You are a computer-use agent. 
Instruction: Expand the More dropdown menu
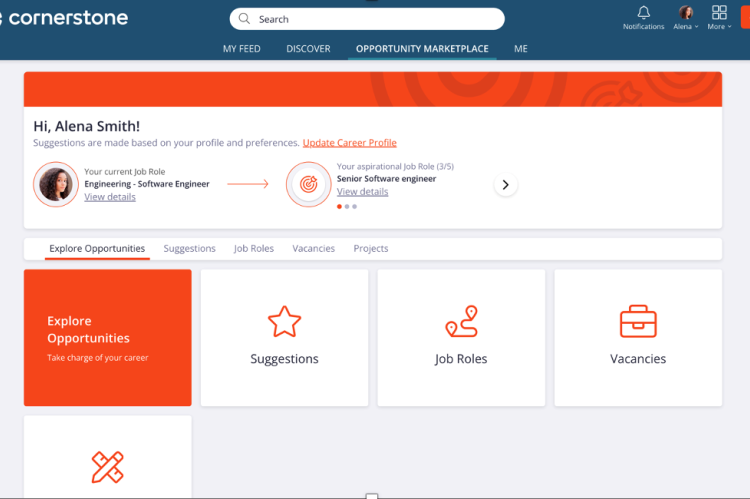pos(719,26)
